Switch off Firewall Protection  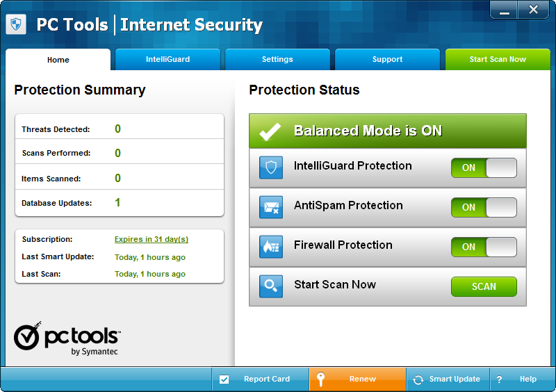(x=484, y=247)
